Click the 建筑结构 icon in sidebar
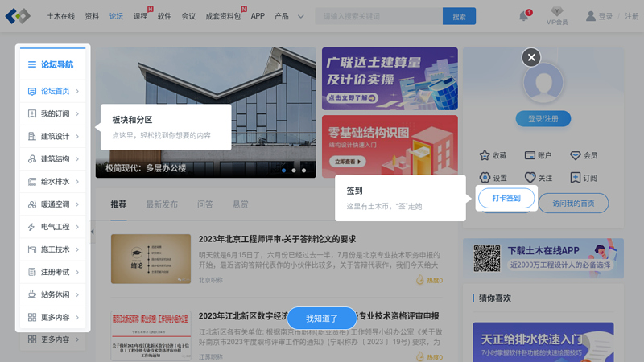The height and width of the screenshot is (362, 644). (x=32, y=158)
